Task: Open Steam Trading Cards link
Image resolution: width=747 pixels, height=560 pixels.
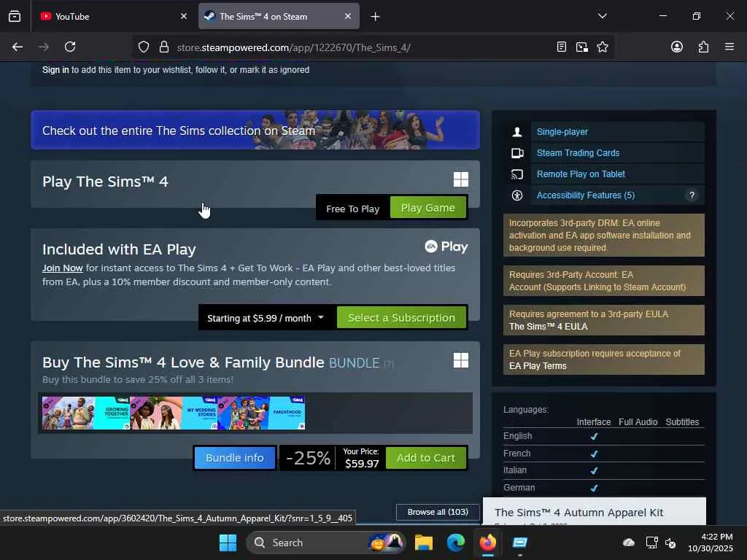Action: click(578, 153)
